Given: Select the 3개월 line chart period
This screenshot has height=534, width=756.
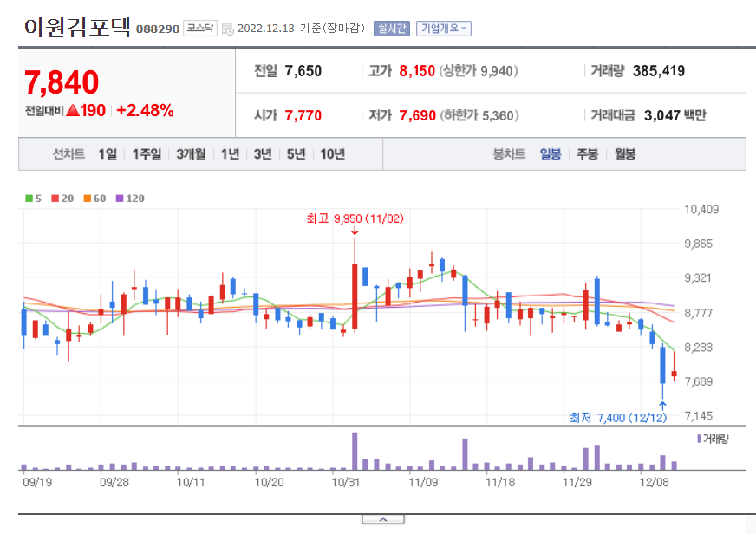Looking at the screenshot, I should pyautogui.click(x=191, y=154).
